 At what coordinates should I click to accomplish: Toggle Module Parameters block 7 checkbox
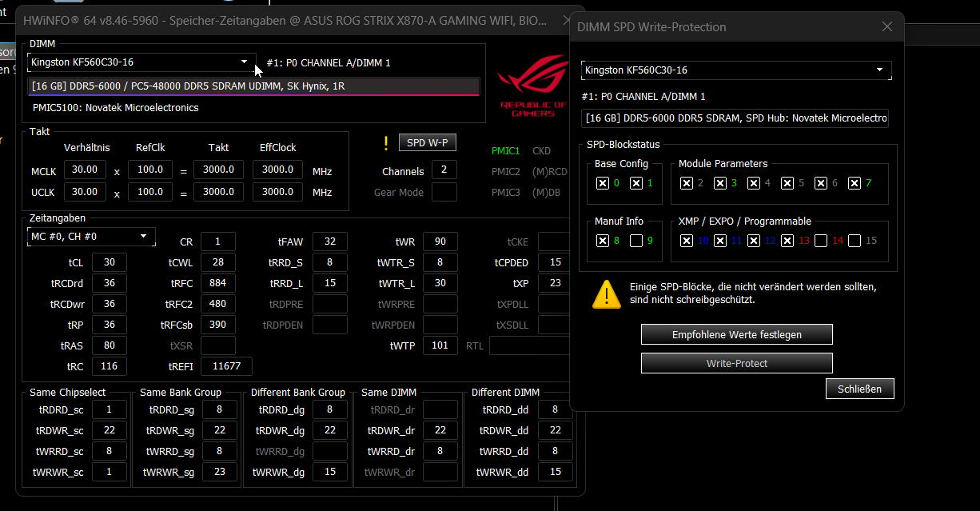pos(855,183)
